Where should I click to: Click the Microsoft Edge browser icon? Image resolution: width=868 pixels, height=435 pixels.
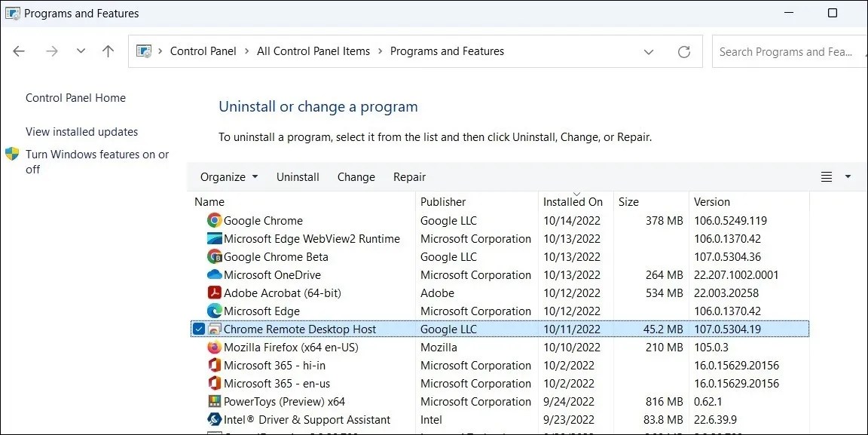pos(214,311)
